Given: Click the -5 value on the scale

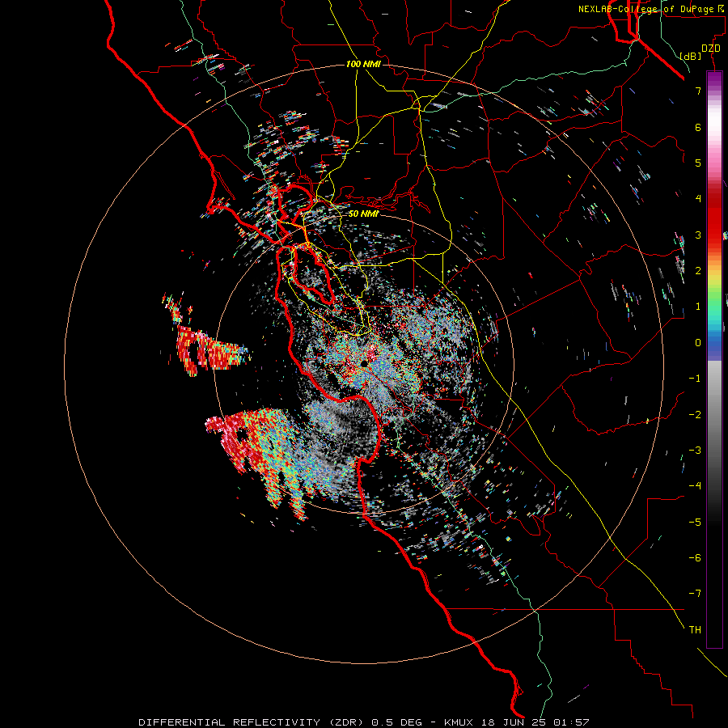Looking at the screenshot, I should coord(695,523).
